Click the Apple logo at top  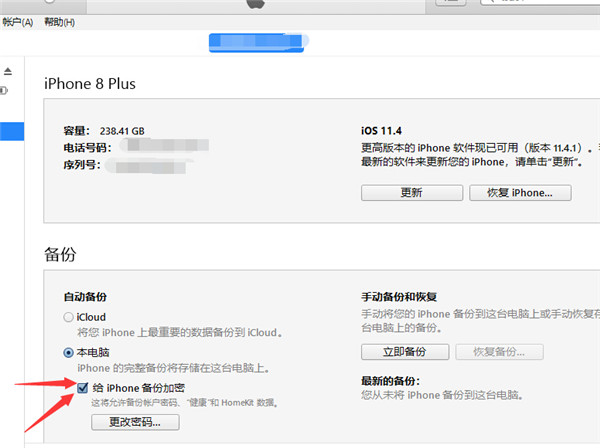(x=256, y=4)
